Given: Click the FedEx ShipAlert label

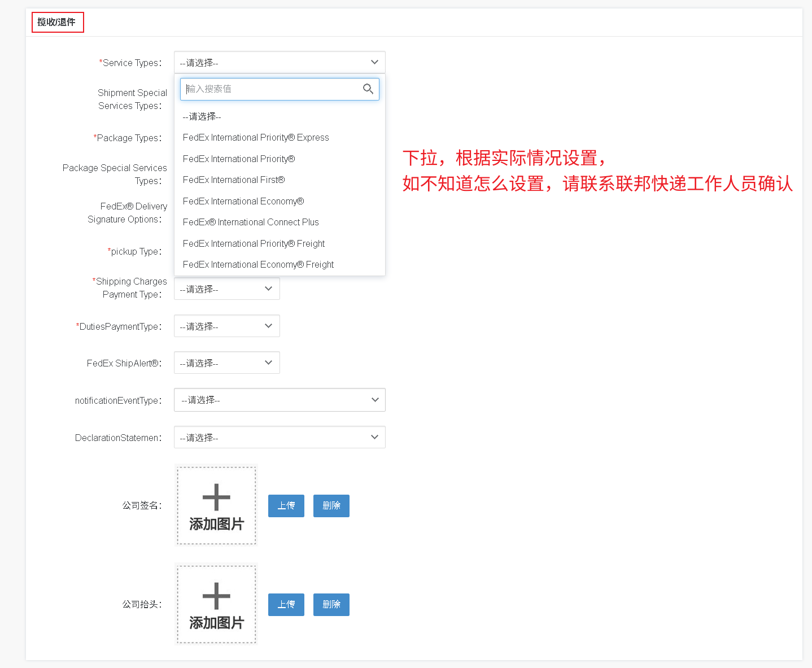Looking at the screenshot, I should click(x=124, y=363).
